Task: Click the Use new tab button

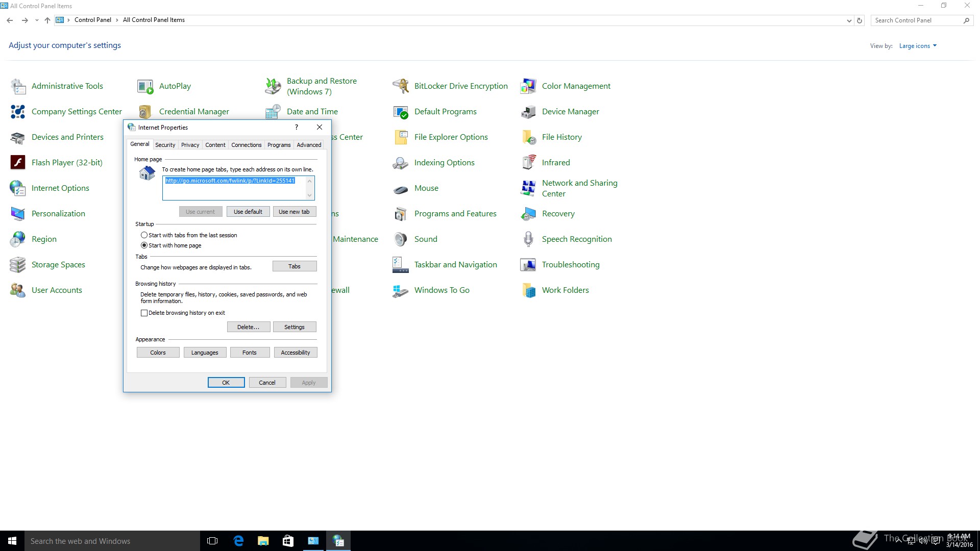Action: point(295,212)
